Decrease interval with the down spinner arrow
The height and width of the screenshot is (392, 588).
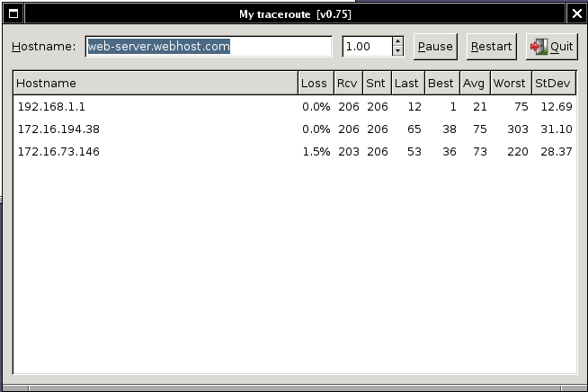pos(397,51)
